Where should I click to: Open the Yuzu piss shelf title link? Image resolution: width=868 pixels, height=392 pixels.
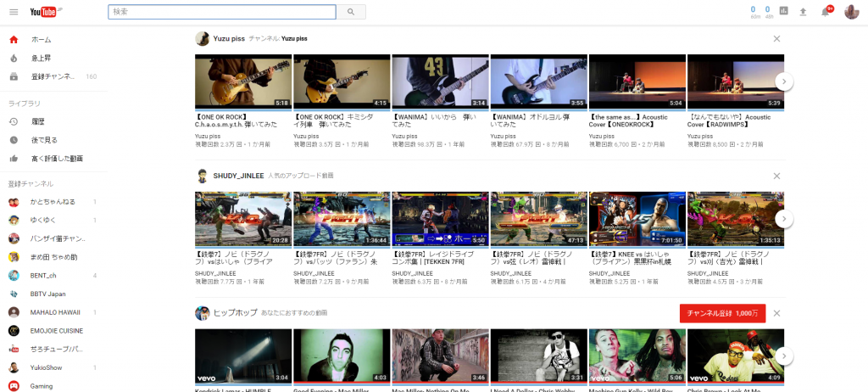click(229, 39)
